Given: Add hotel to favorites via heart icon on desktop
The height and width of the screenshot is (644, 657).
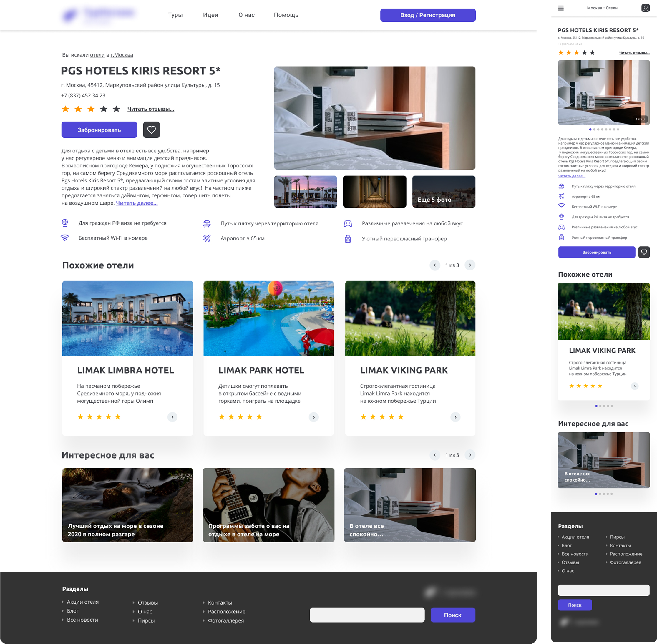Looking at the screenshot, I should pyautogui.click(x=151, y=130).
